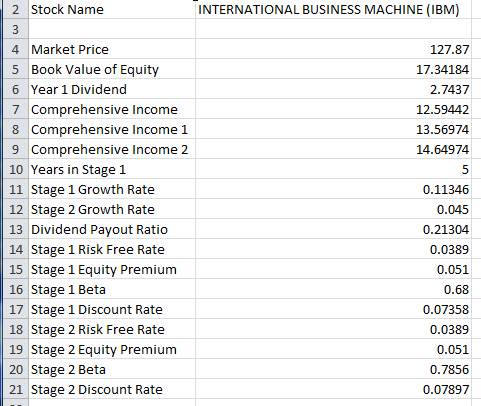Select the Stage 1 Growth Rate value 0.11346

click(333, 189)
